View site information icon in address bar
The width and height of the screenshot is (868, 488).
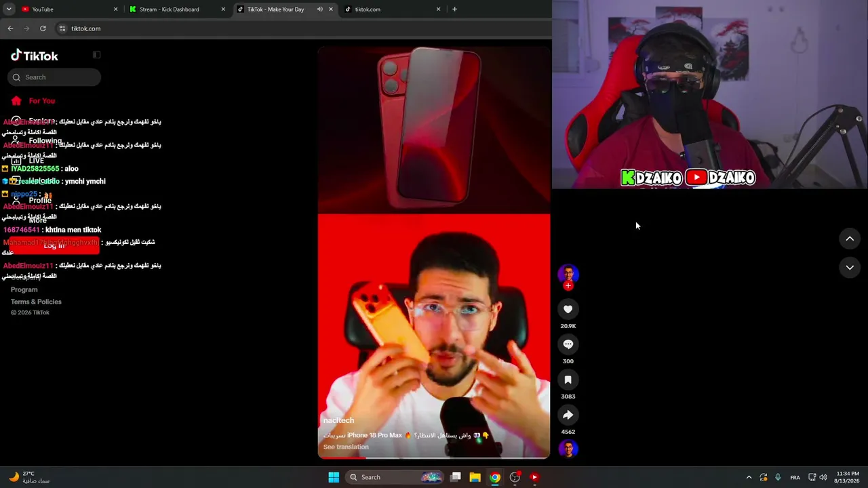coord(62,28)
